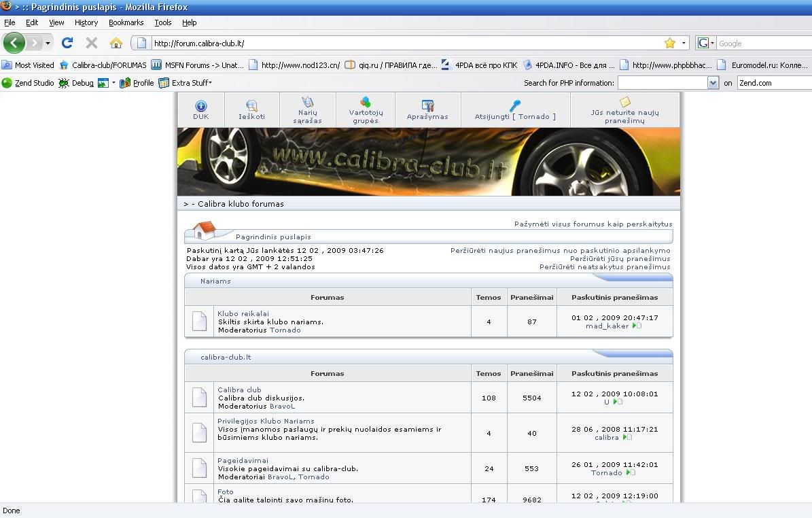Screen dimensions: 812x518
Task: Open the DUK forum help icon
Action: coord(200,106)
